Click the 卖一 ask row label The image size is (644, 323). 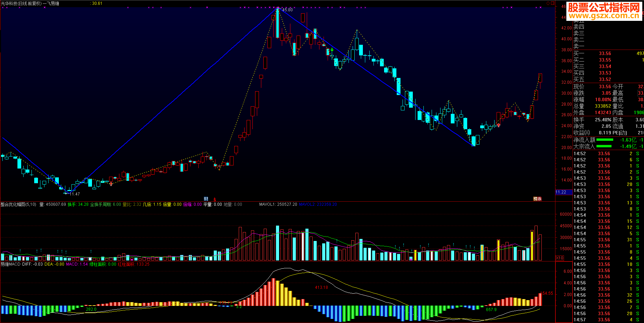point(579,46)
